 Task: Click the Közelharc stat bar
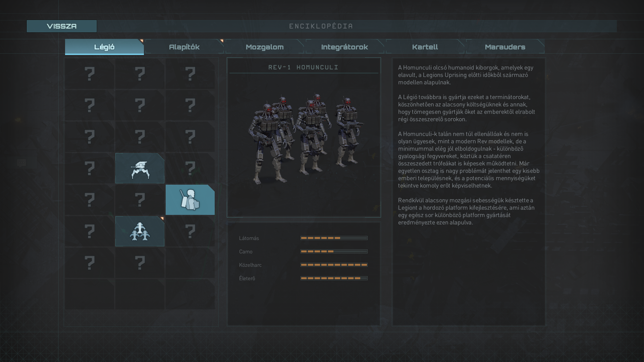334,265
